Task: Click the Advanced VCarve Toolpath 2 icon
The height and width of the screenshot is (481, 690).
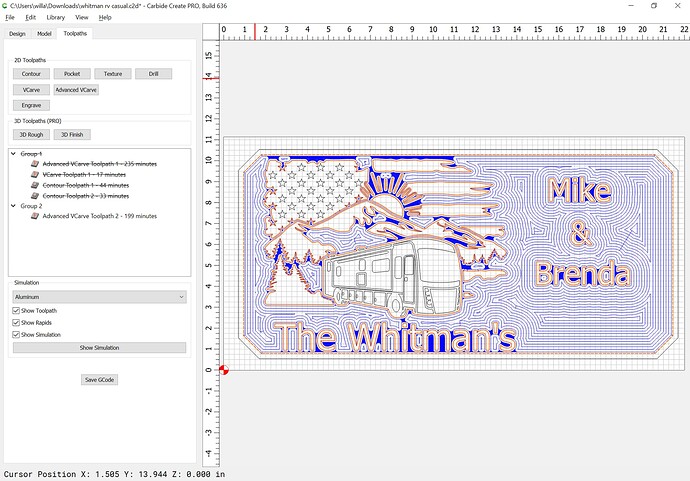Action: pos(35,216)
